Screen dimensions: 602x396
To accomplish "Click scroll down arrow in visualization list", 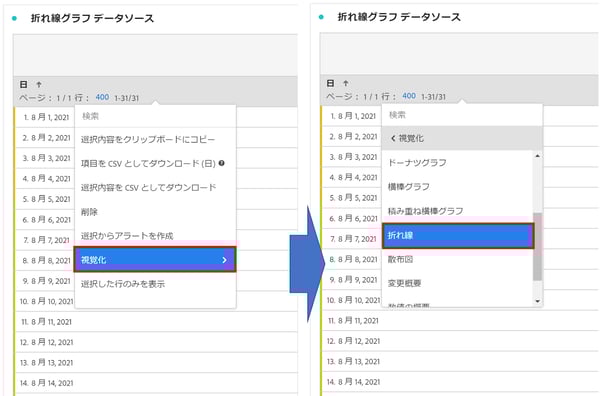I will 538,302.
